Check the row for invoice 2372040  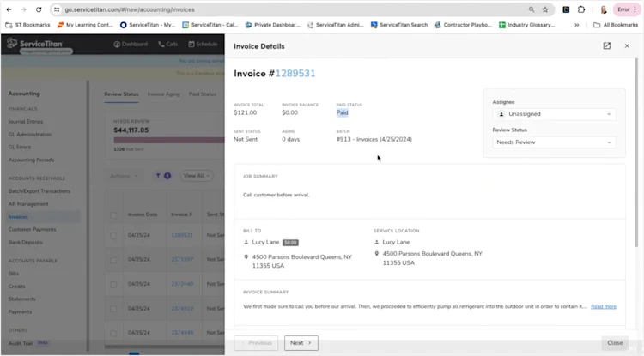pyautogui.click(x=113, y=284)
